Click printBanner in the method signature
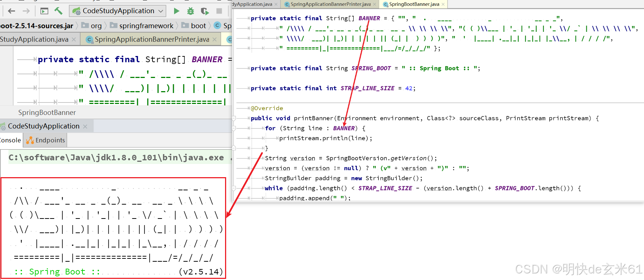 314,118
